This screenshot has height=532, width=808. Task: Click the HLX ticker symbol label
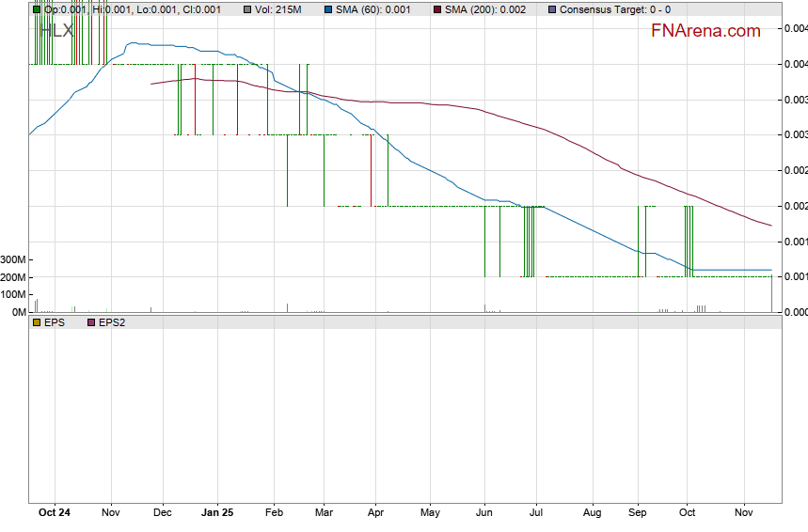point(55,30)
